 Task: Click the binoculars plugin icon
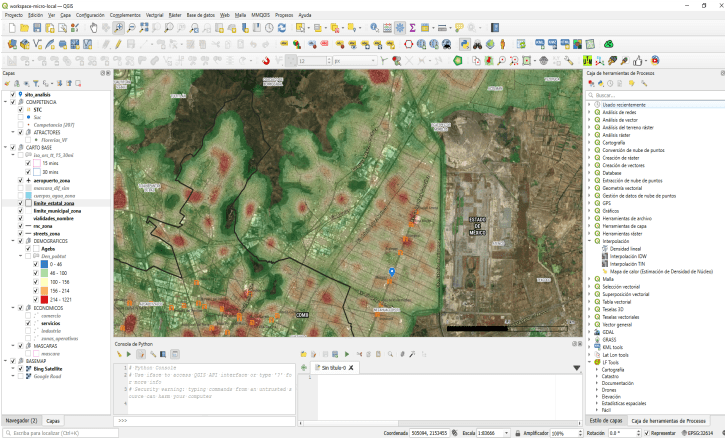click(x=477, y=44)
